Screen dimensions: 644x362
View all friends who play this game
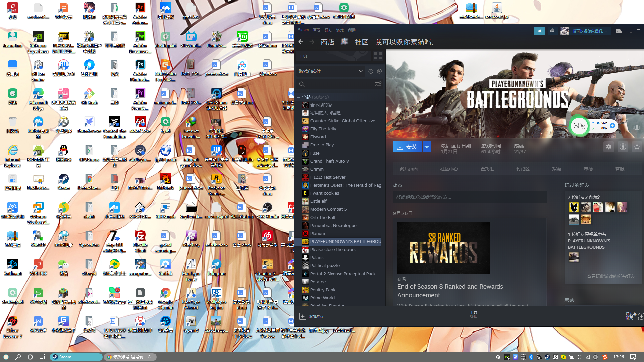click(x=611, y=276)
